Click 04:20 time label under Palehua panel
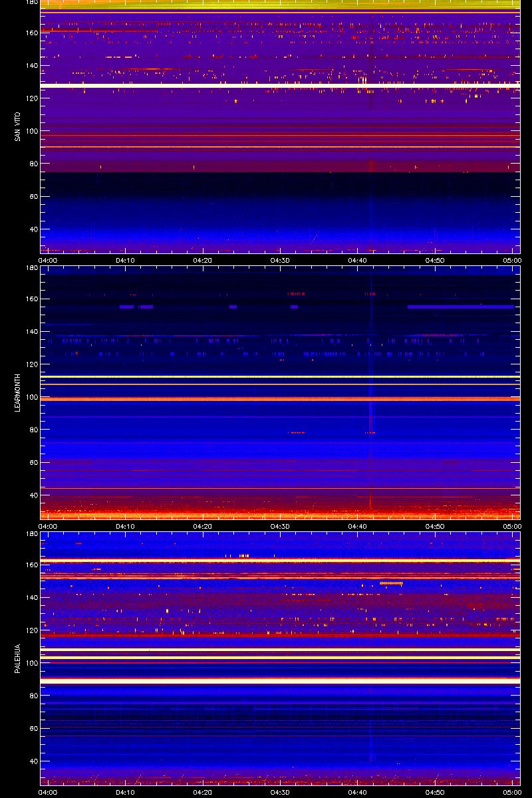The image size is (532, 798). point(203,792)
